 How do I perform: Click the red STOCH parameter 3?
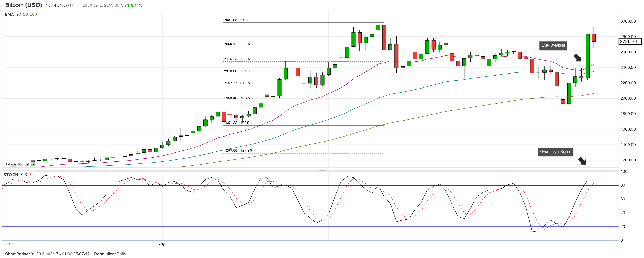coord(30,175)
